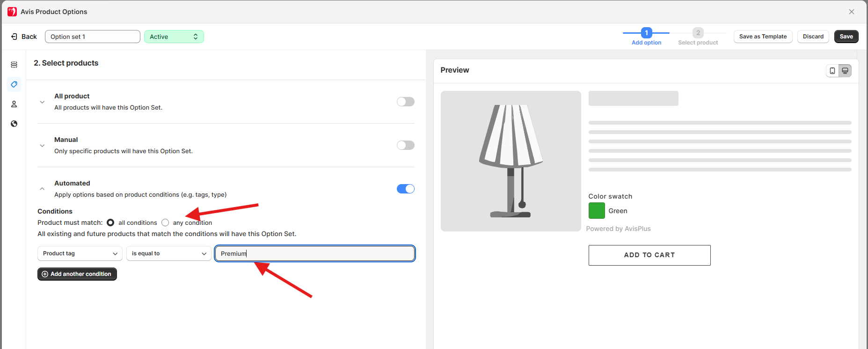Switch preview to mobile view icon
Screen dimensions: 868x349
point(832,71)
